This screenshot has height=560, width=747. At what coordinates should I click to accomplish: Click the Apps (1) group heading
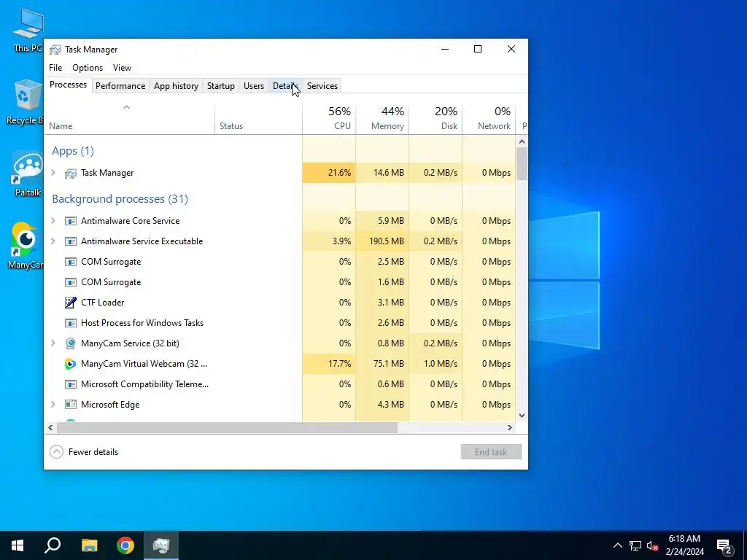73,151
